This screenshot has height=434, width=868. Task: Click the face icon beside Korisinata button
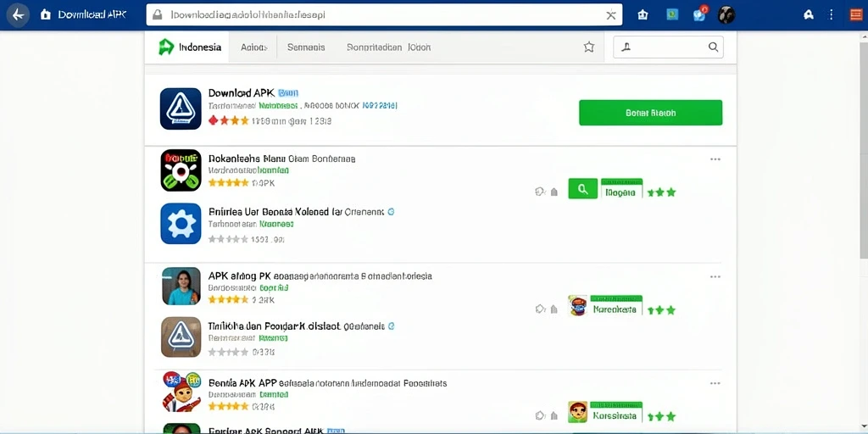pos(577,412)
